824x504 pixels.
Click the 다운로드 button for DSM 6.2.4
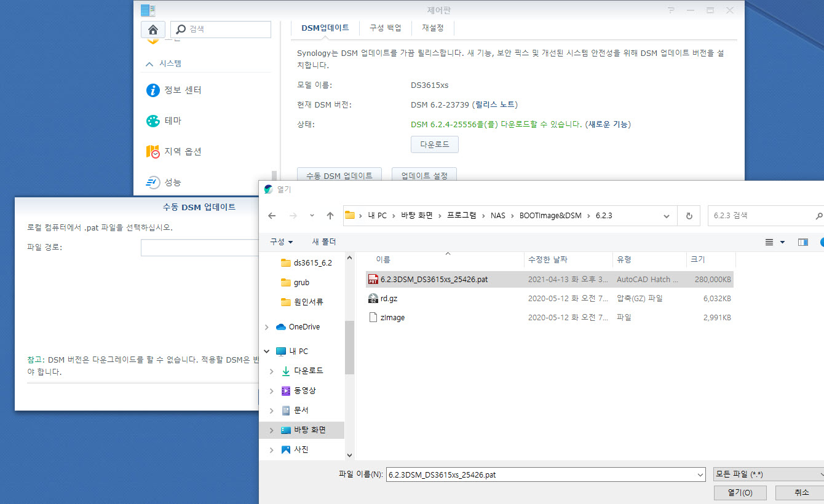click(435, 144)
